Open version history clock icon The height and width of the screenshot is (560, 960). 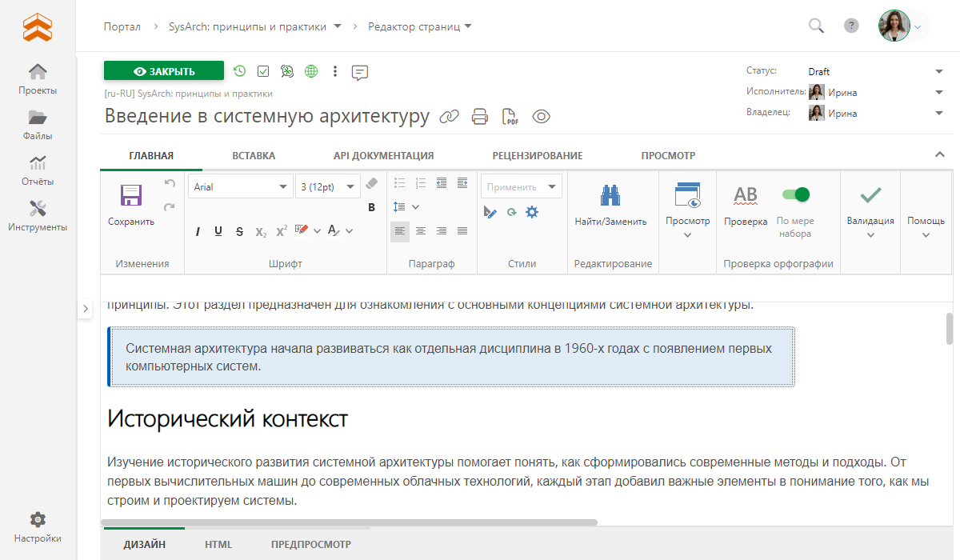(239, 71)
